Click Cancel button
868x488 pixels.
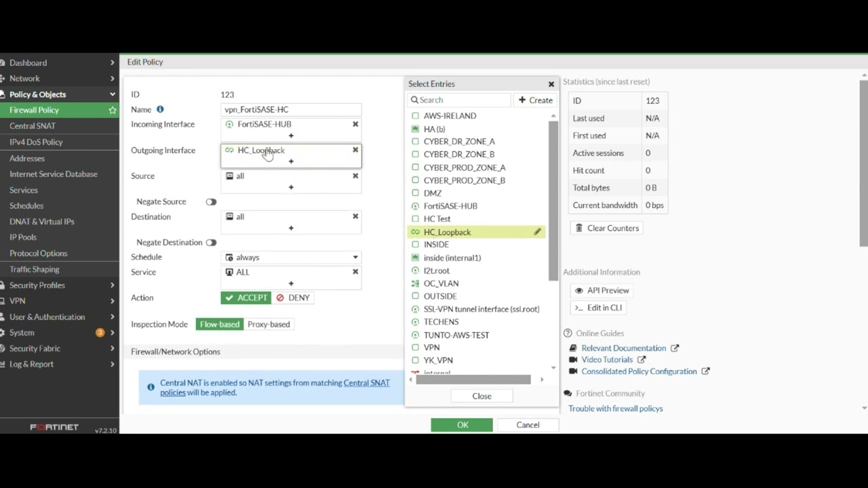coord(528,425)
